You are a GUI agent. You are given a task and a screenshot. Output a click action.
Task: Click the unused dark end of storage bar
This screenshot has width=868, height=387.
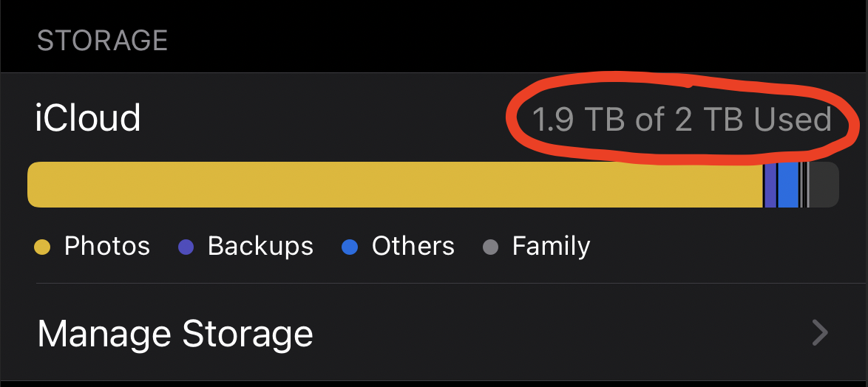tap(825, 185)
